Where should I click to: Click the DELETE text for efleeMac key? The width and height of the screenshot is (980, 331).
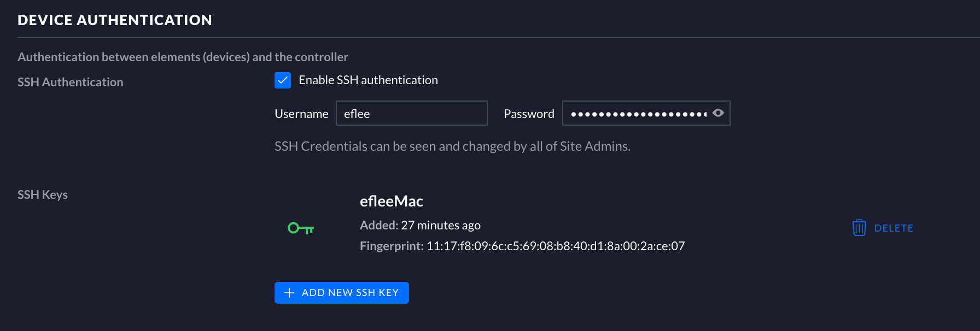[x=894, y=228]
